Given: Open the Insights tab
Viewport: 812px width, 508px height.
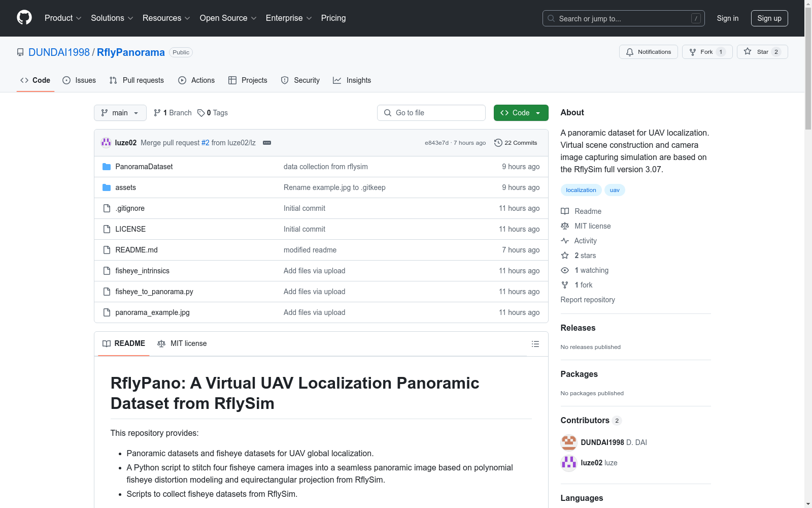Looking at the screenshot, I should [352, 80].
